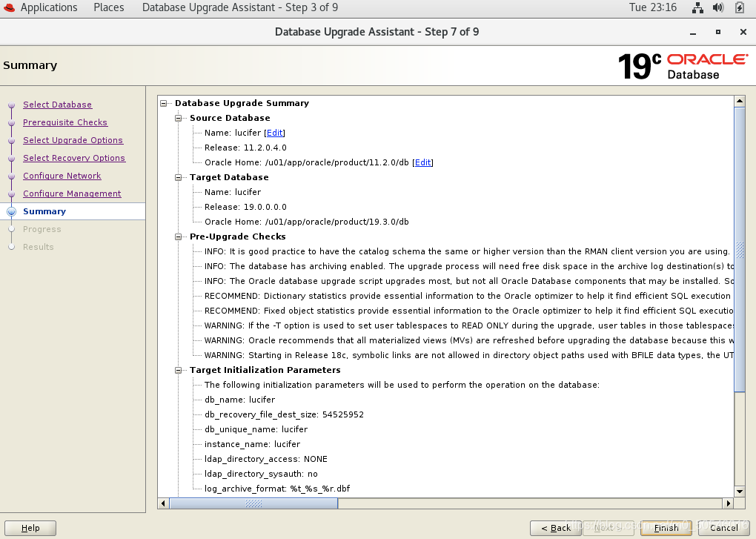
Task: Collapse the Target Database section
Action: click(x=179, y=177)
